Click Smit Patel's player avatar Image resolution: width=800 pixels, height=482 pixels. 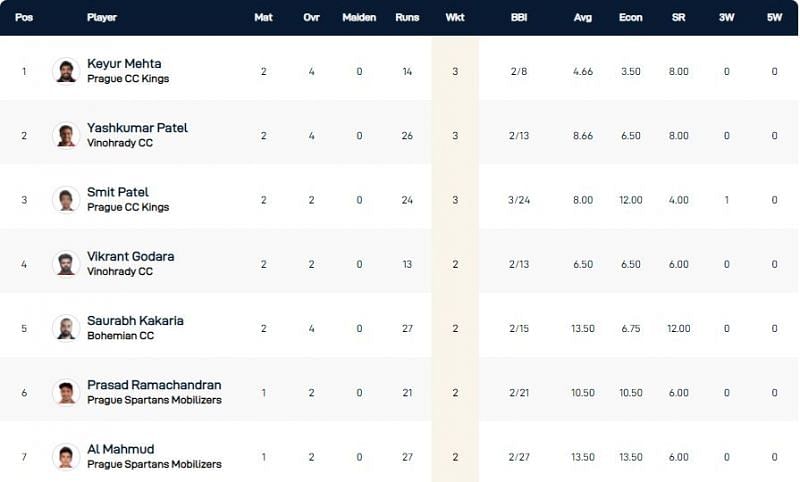(66, 199)
